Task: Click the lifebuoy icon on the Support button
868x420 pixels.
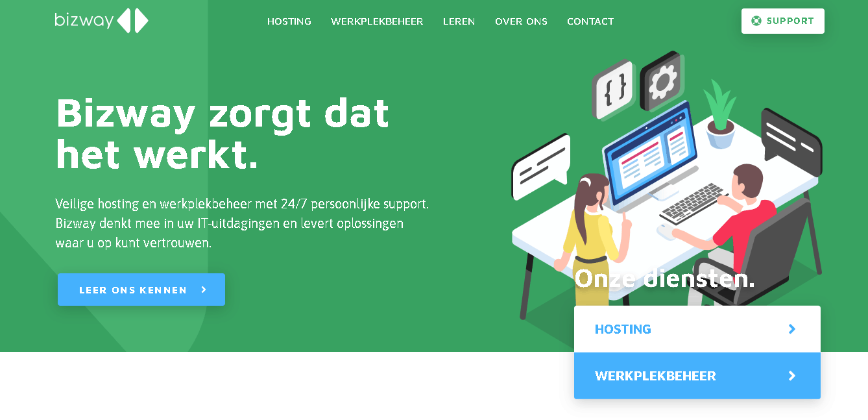Action: 756,21
